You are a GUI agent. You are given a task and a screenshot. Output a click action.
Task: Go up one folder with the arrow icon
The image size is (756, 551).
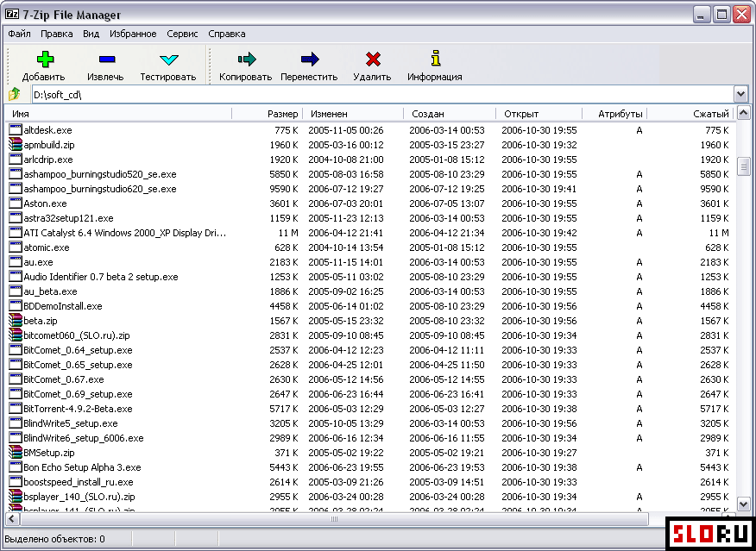(x=15, y=95)
